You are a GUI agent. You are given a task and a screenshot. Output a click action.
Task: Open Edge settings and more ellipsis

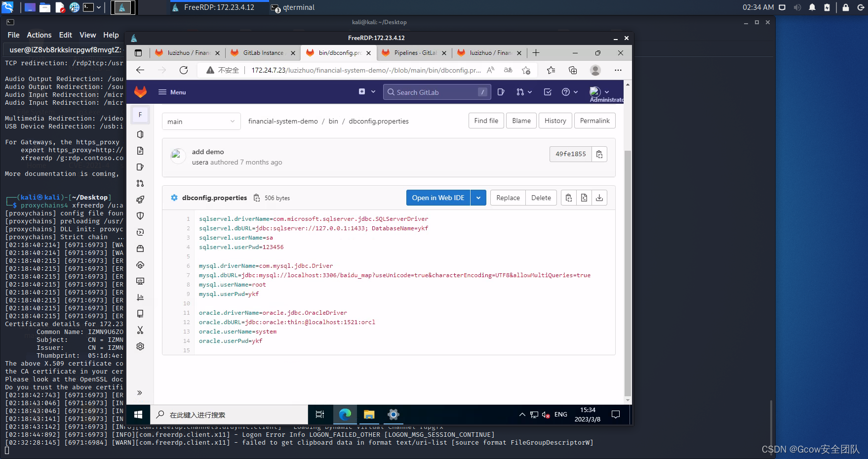coord(618,70)
